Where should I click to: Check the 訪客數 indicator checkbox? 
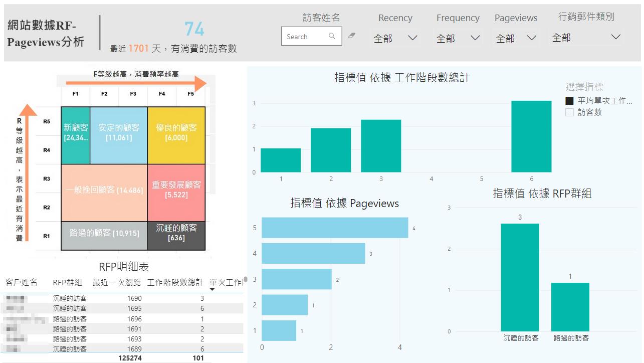569,112
